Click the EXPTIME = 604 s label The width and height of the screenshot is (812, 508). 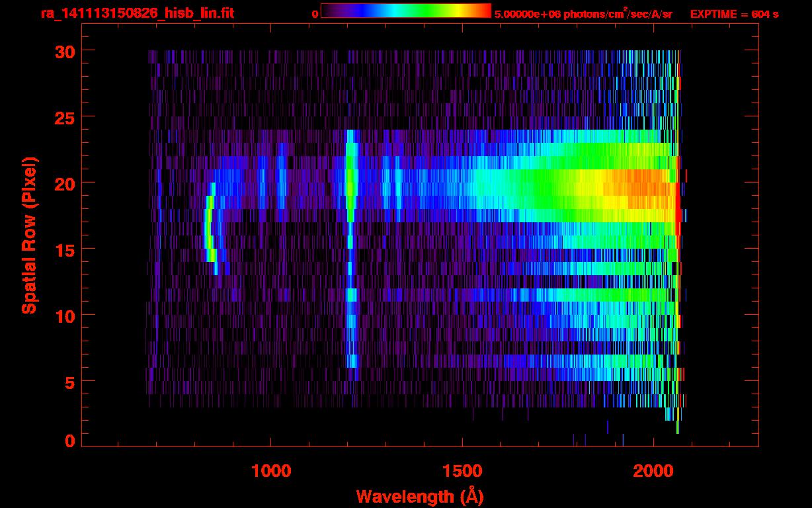[x=734, y=14]
